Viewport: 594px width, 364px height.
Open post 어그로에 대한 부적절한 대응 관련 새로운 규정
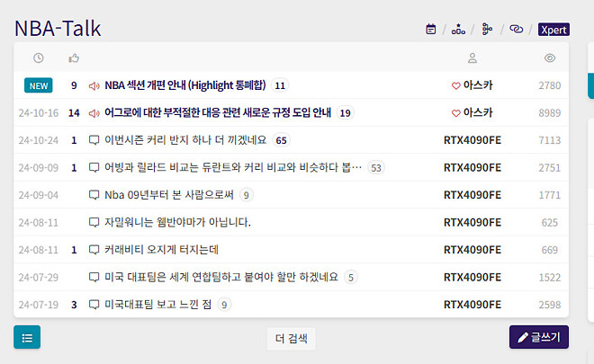[x=218, y=112]
